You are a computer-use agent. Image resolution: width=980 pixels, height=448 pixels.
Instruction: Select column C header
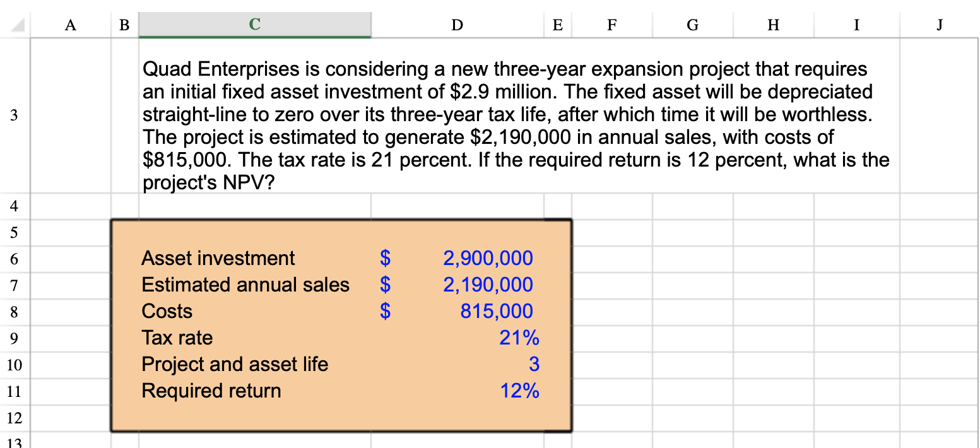[254, 24]
